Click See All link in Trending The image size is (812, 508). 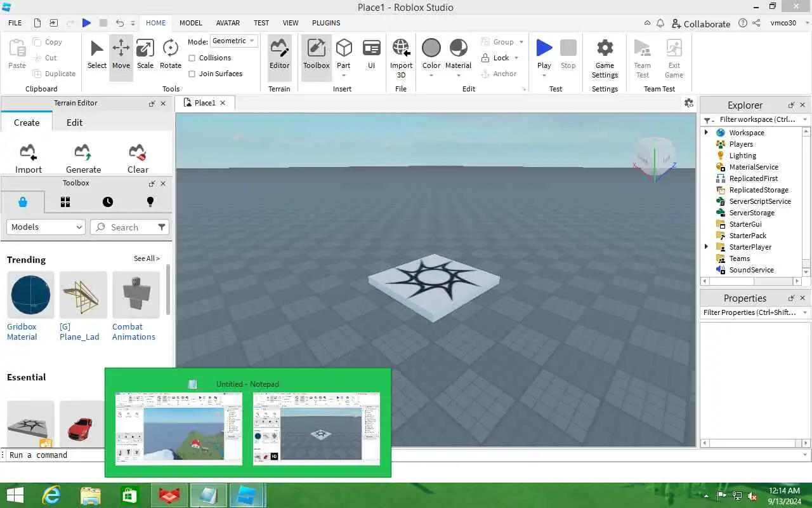pyautogui.click(x=147, y=258)
